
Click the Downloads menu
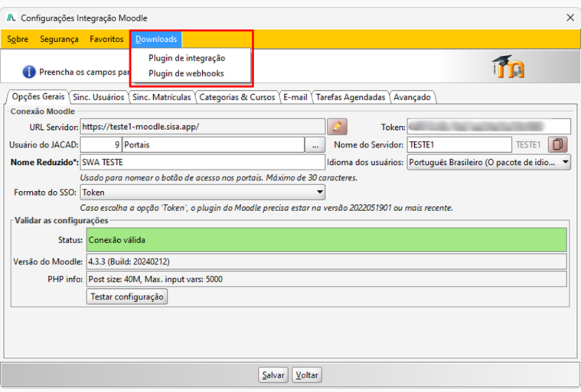(156, 39)
